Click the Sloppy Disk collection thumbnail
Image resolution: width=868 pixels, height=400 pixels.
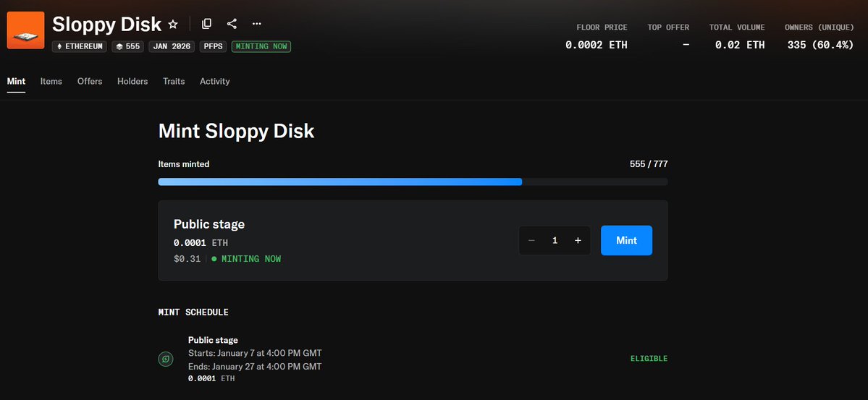(25, 30)
